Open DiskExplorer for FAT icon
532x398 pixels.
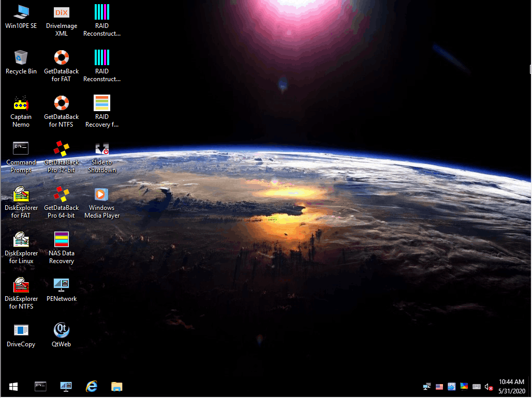pos(21,194)
